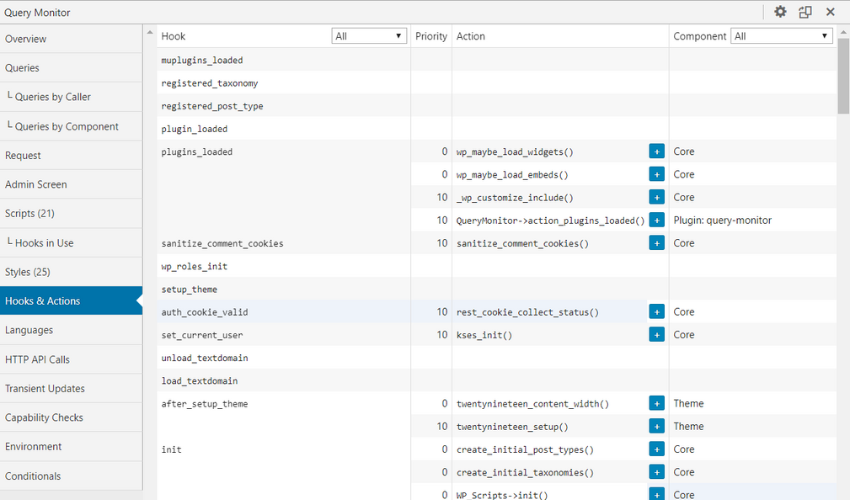Expand twentynineteen_content_width() plus button
850x500 pixels.
(656, 403)
